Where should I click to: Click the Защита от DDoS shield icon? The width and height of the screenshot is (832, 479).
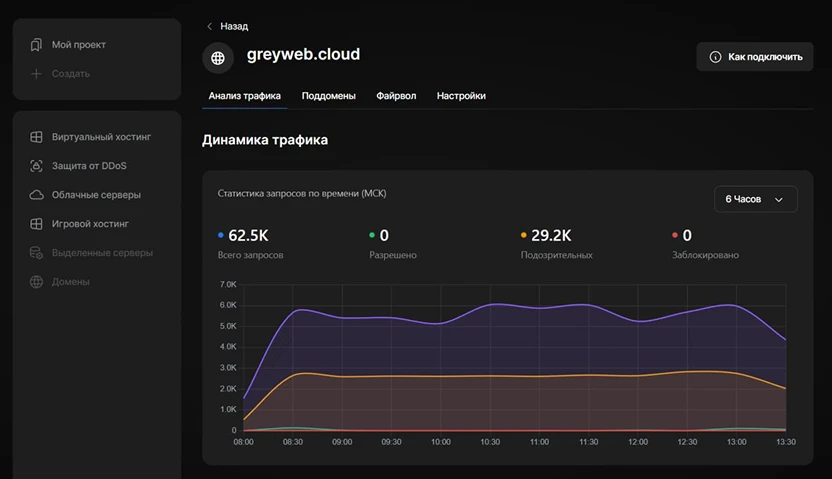36,165
